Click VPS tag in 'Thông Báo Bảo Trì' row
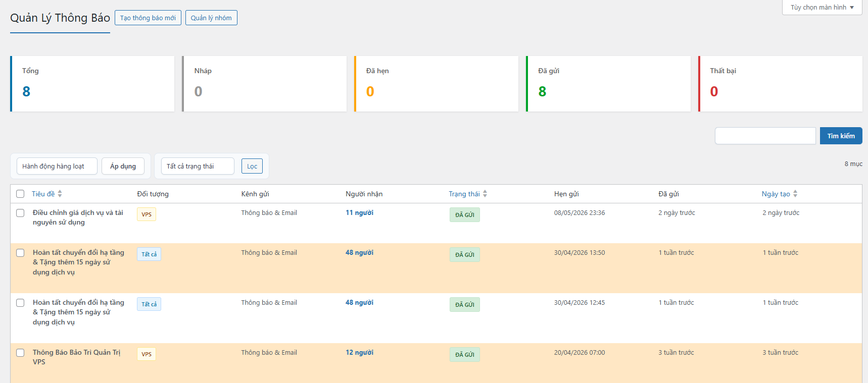The width and height of the screenshot is (868, 383). pos(147,354)
